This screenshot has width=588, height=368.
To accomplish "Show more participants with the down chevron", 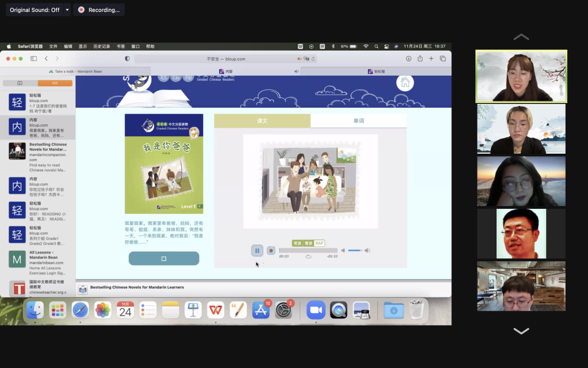I will pyautogui.click(x=521, y=331).
